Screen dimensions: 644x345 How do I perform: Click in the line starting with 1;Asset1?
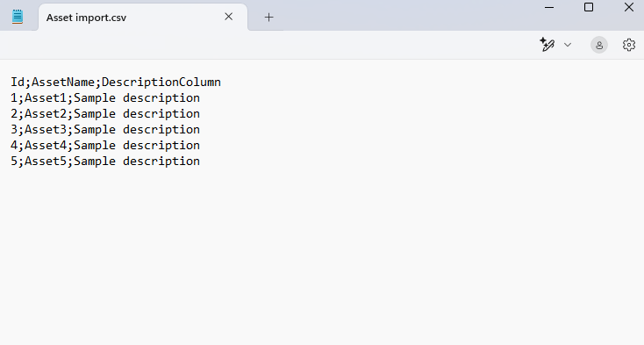[105, 98]
